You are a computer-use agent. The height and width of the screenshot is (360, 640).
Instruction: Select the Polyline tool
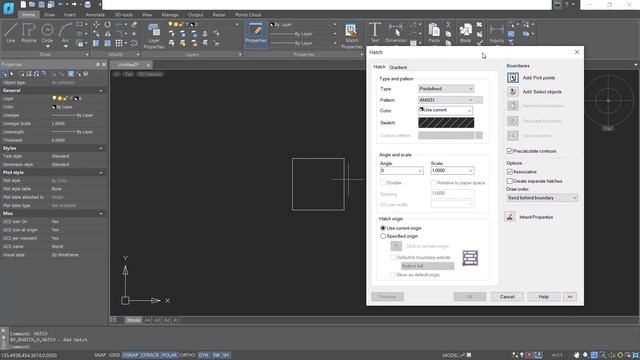tap(29, 33)
